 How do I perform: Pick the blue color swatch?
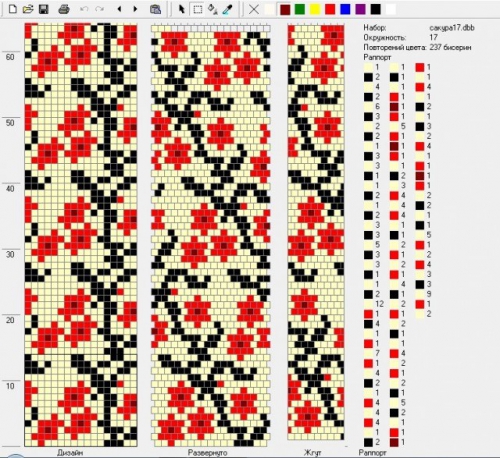point(345,9)
